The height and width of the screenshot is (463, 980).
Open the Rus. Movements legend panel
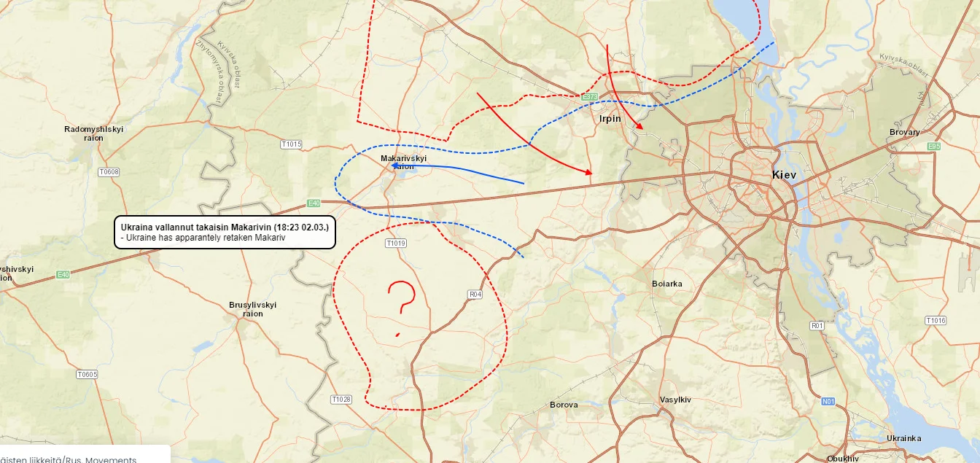[x=85, y=456]
